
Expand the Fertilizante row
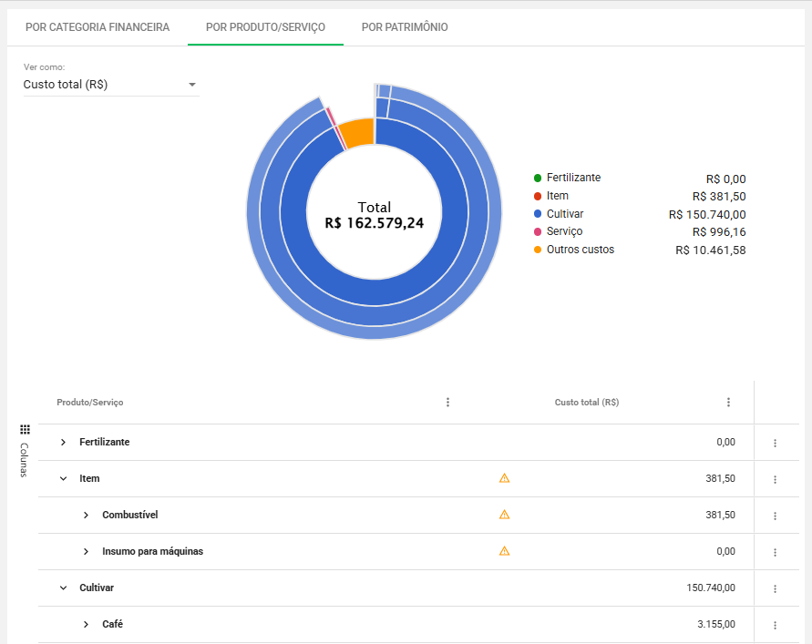(64, 442)
